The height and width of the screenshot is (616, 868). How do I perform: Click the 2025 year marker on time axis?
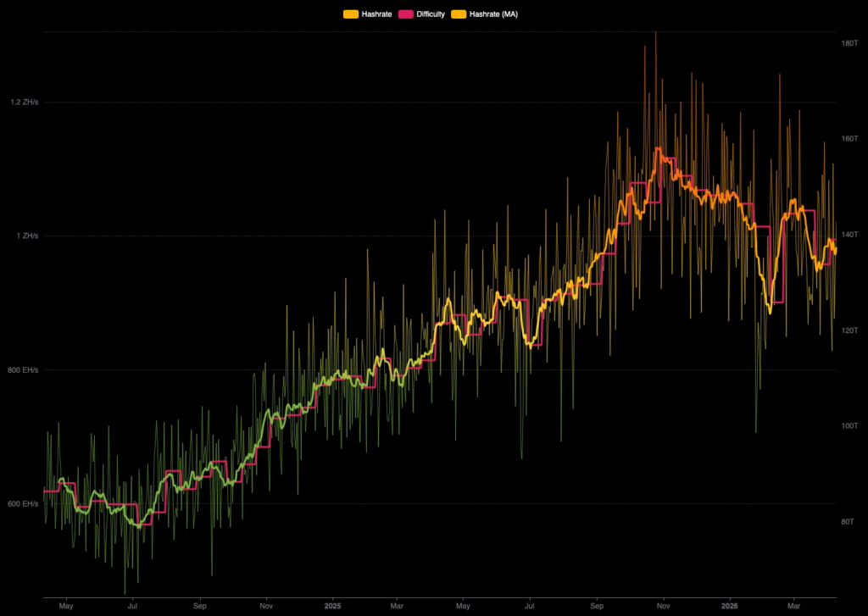332,607
